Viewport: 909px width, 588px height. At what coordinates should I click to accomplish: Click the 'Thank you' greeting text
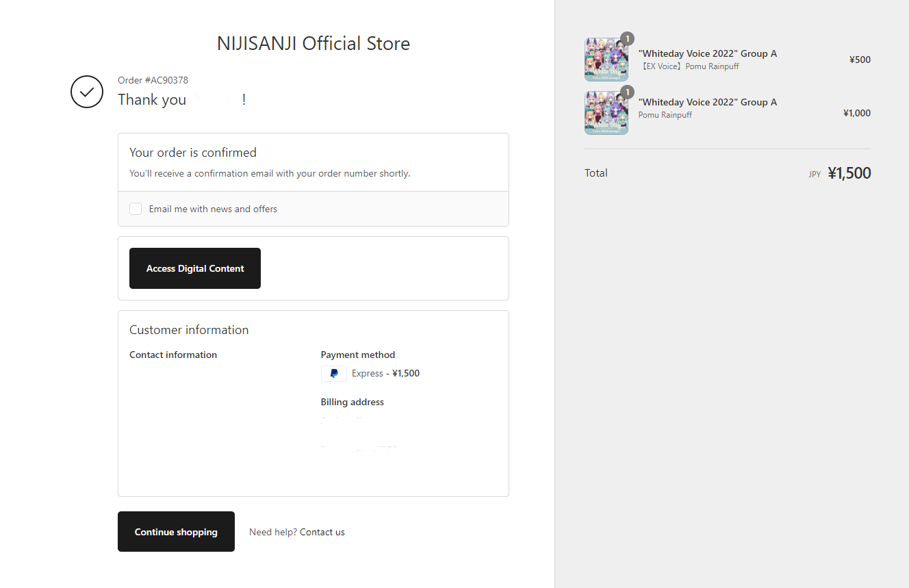point(152,99)
